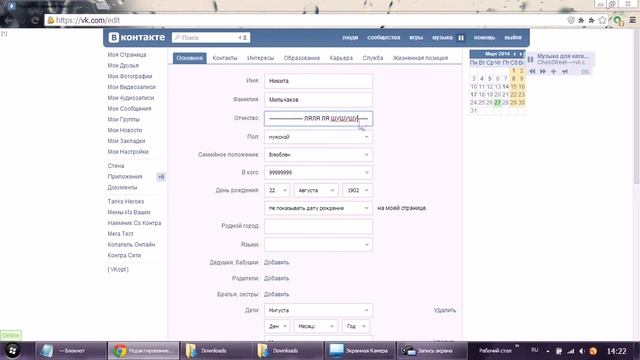
Task: Go back in browser
Action: 9,20
